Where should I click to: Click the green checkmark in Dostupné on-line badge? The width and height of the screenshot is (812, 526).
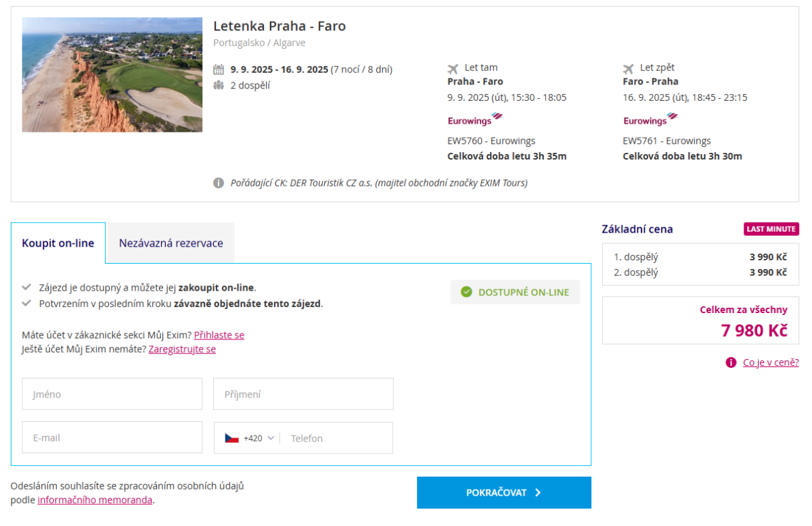click(x=466, y=292)
